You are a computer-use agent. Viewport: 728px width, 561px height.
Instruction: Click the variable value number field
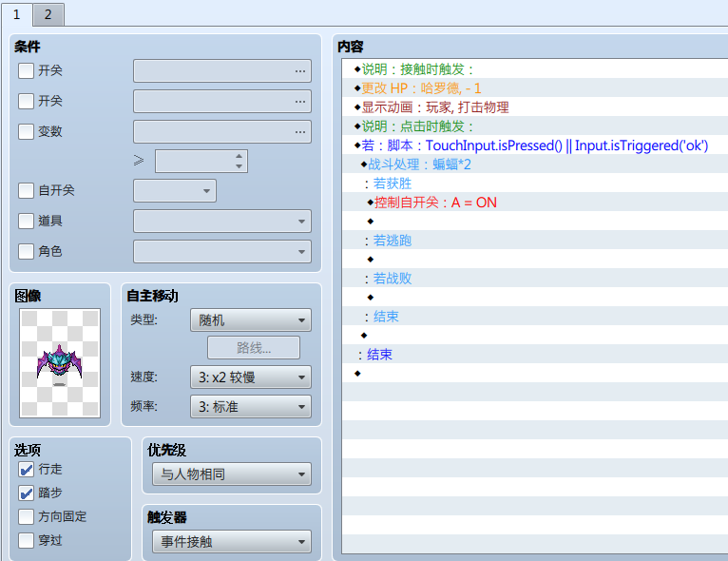[201, 161]
